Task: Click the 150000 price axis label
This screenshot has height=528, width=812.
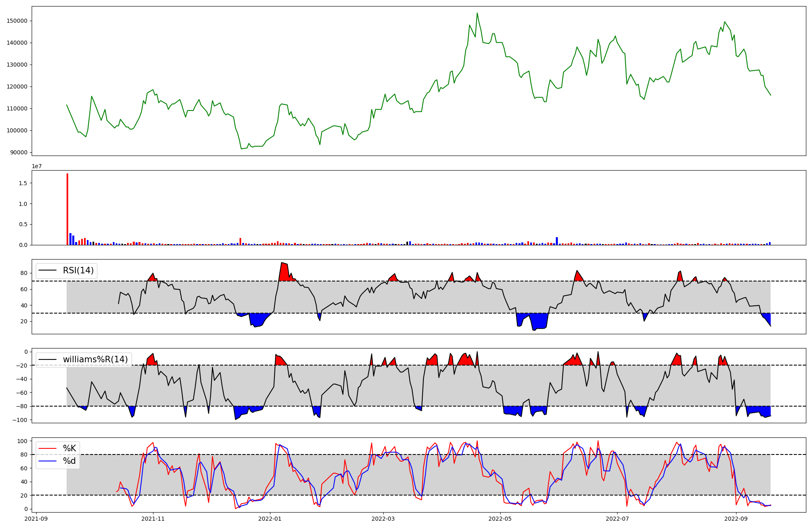Action: tap(17, 21)
